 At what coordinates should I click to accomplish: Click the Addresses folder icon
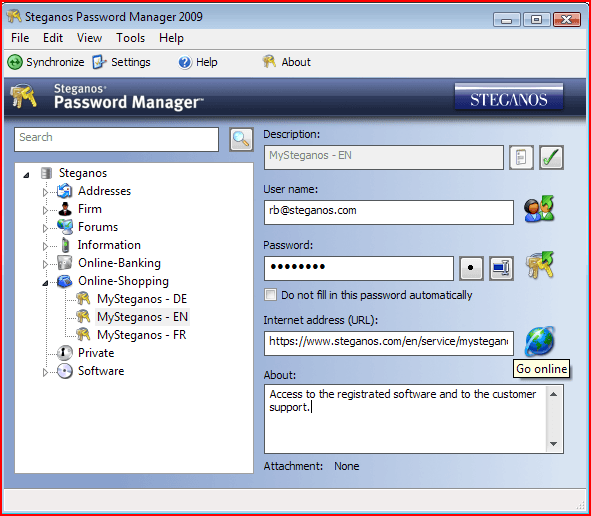pyautogui.click(x=65, y=191)
